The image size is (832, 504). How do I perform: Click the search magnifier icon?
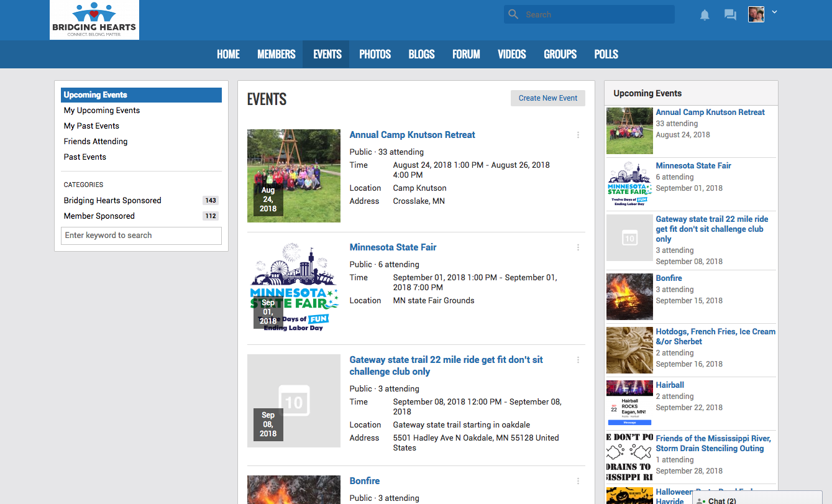pos(513,14)
